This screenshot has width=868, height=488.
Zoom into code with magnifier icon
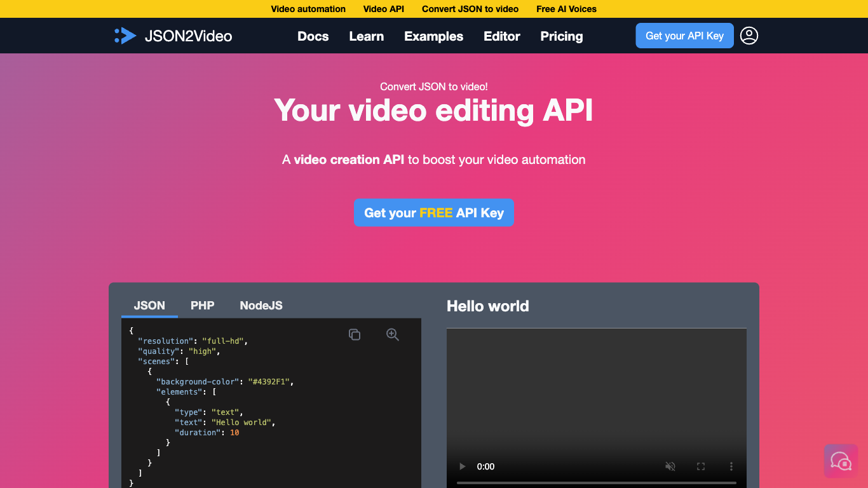pos(393,334)
